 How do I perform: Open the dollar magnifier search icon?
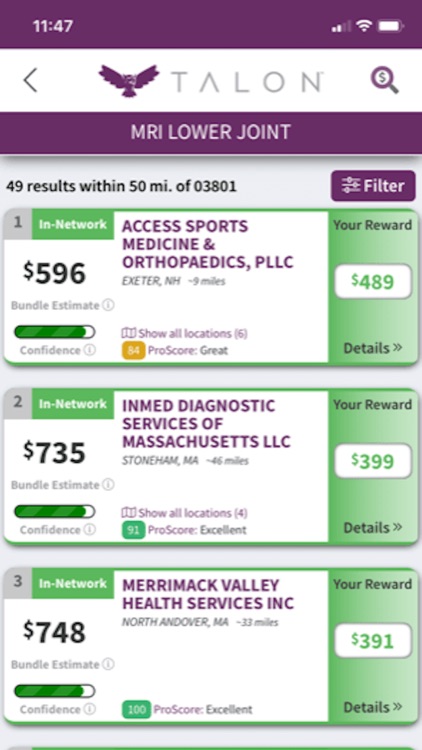pos(384,80)
